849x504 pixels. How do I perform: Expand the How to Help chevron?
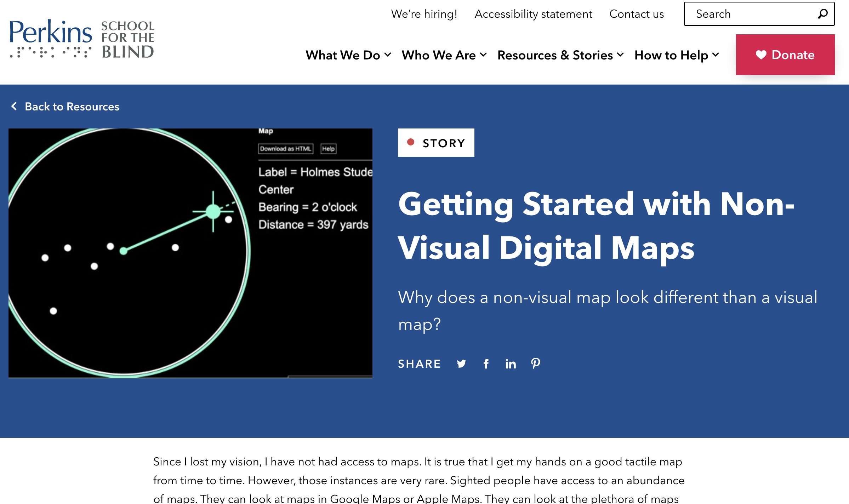[x=716, y=55]
